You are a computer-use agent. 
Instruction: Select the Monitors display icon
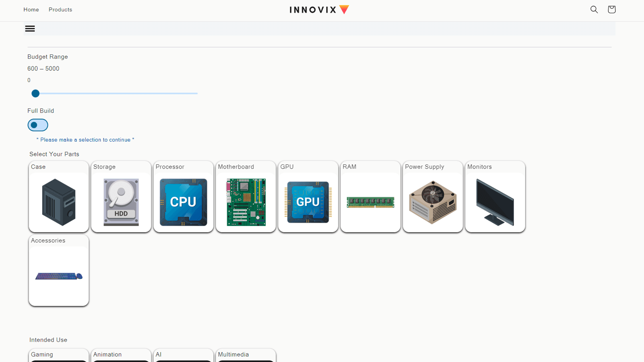[x=495, y=201]
